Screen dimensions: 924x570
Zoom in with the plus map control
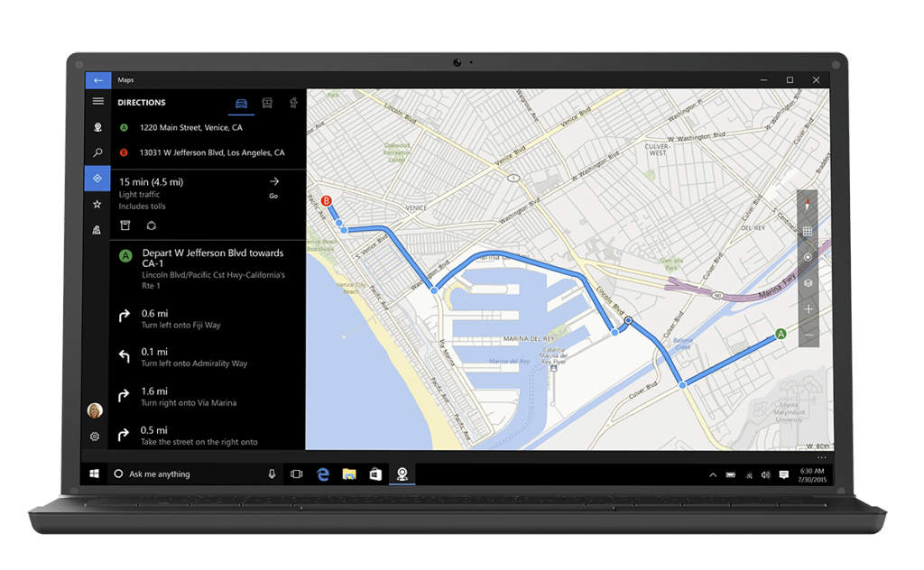808,309
